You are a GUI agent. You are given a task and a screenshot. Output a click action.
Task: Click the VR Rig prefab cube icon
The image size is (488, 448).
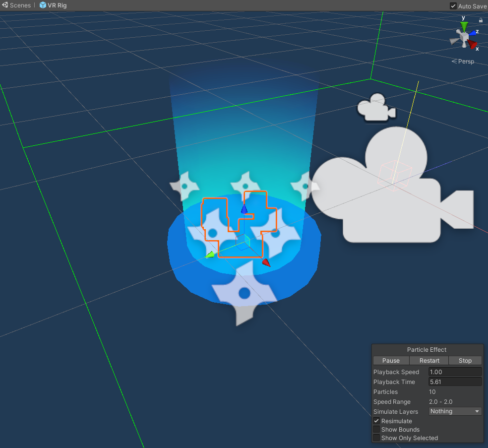coord(43,5)
